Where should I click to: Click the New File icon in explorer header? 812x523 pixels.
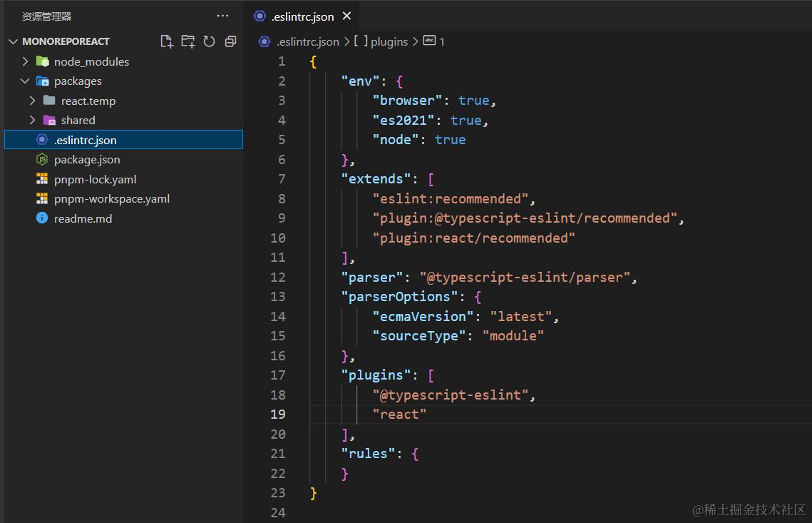[167, 41]
